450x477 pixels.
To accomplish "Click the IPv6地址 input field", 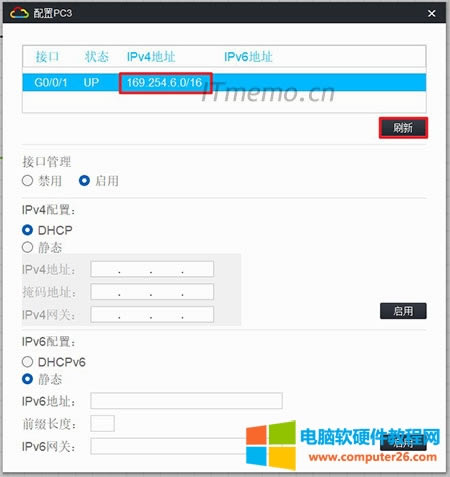I will [x=186, y=401].
